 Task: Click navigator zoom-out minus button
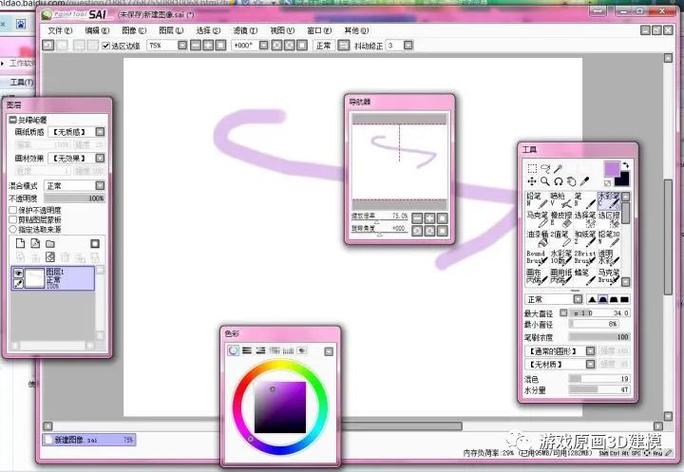[x=417, y=218]
